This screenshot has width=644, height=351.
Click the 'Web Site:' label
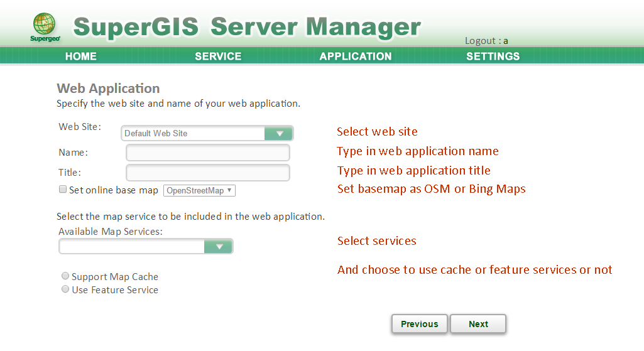tap(80, 127)
